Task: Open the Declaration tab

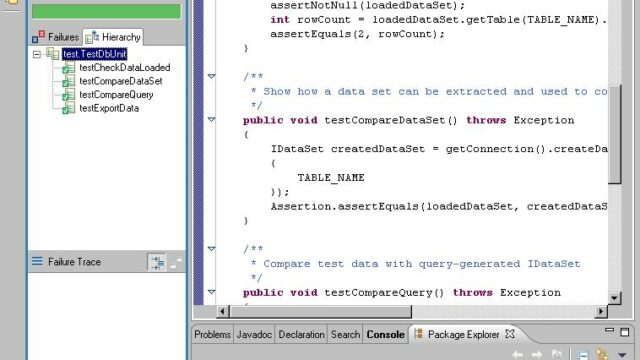Action: click(302, 335)
